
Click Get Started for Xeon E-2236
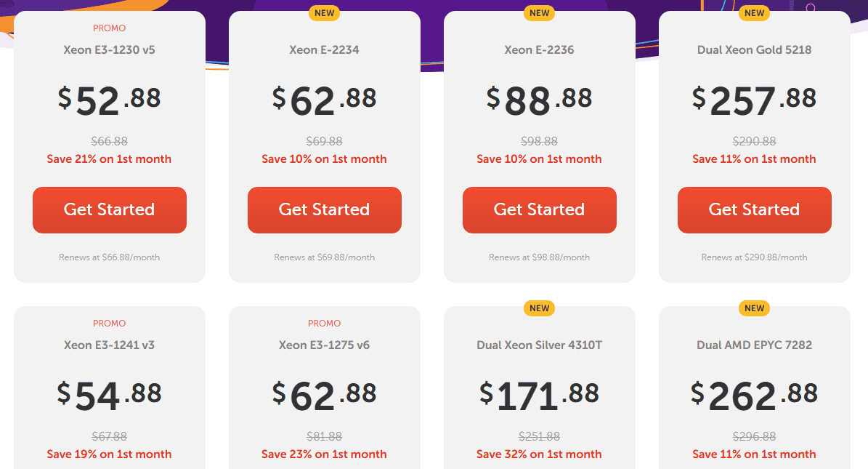pyautogui.click(x=539, y=209)
